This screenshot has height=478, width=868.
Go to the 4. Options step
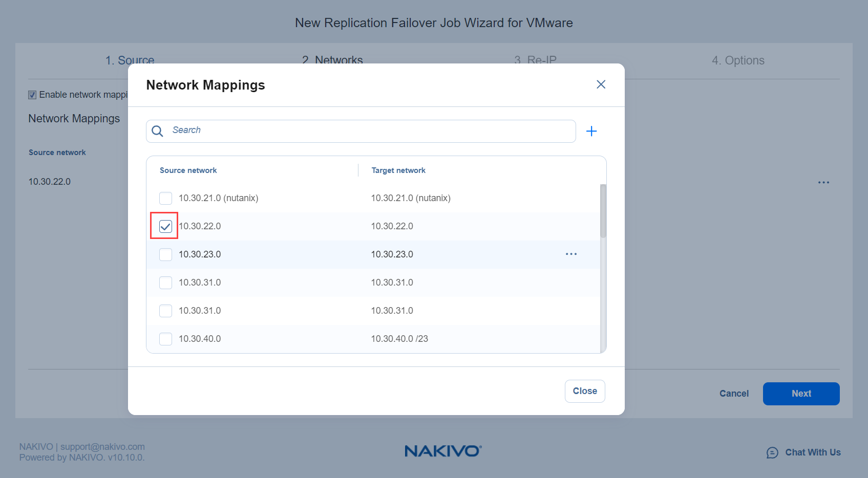737,60
